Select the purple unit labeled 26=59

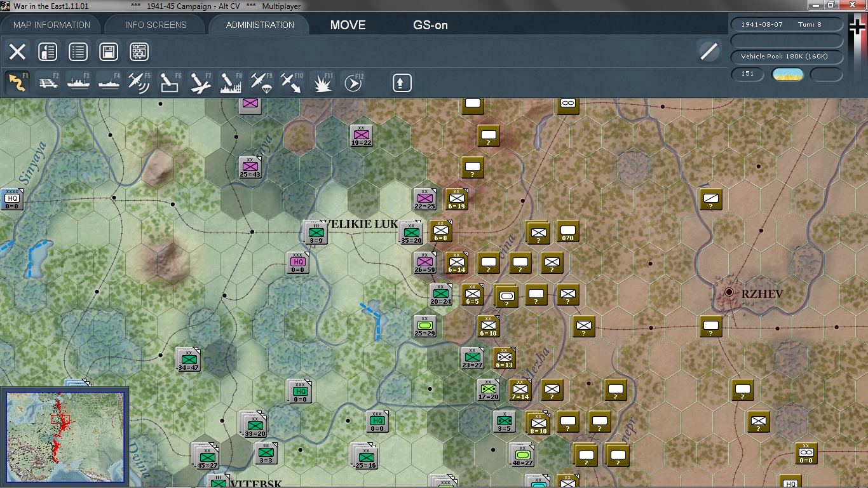tap(424, 262)
